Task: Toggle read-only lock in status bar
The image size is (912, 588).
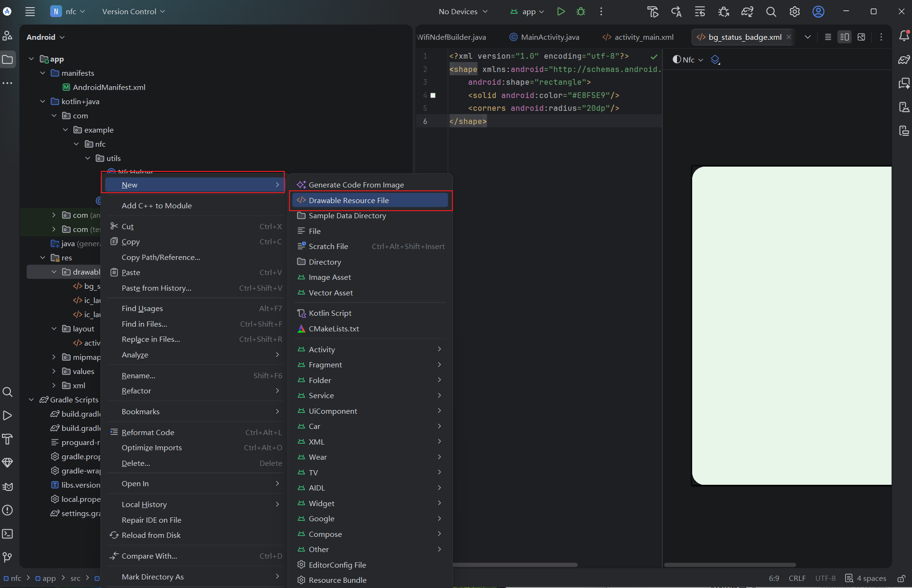Action: click(902, 579)
